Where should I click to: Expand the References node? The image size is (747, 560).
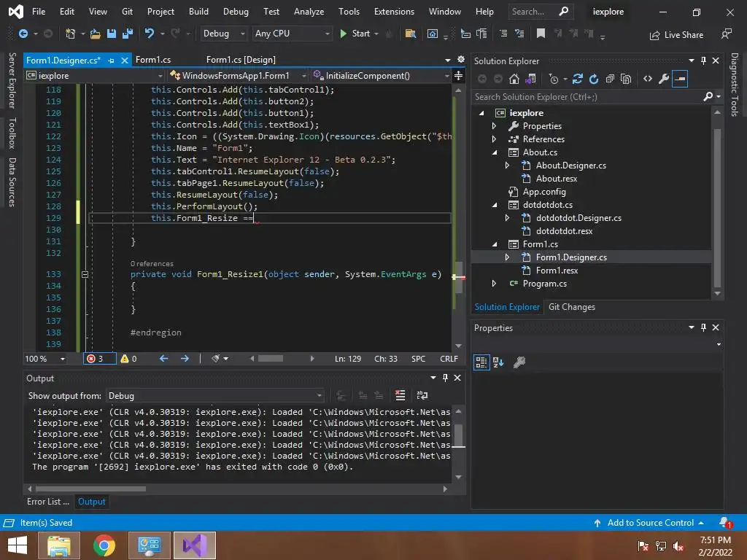point(495,139)
